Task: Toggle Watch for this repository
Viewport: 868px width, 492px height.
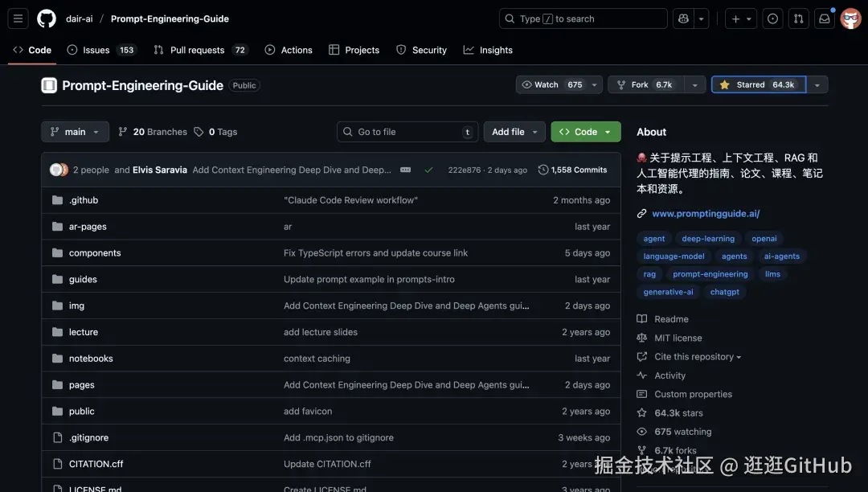Action: point(552,84)
